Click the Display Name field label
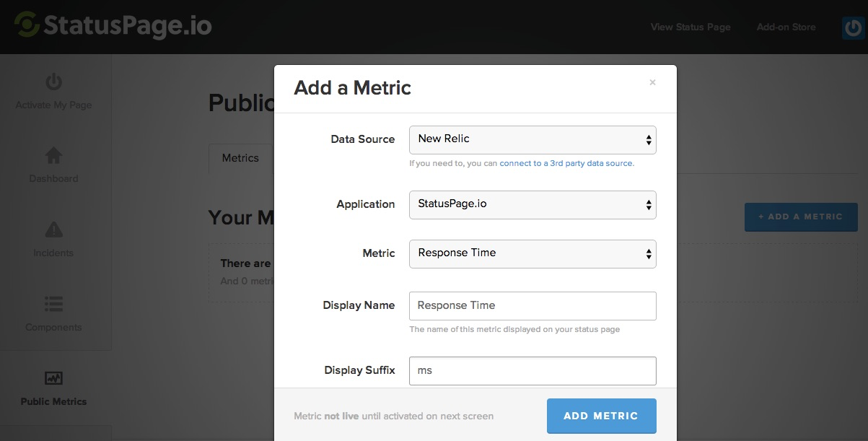This screenshot has width=868, height=441. (359, 305)
